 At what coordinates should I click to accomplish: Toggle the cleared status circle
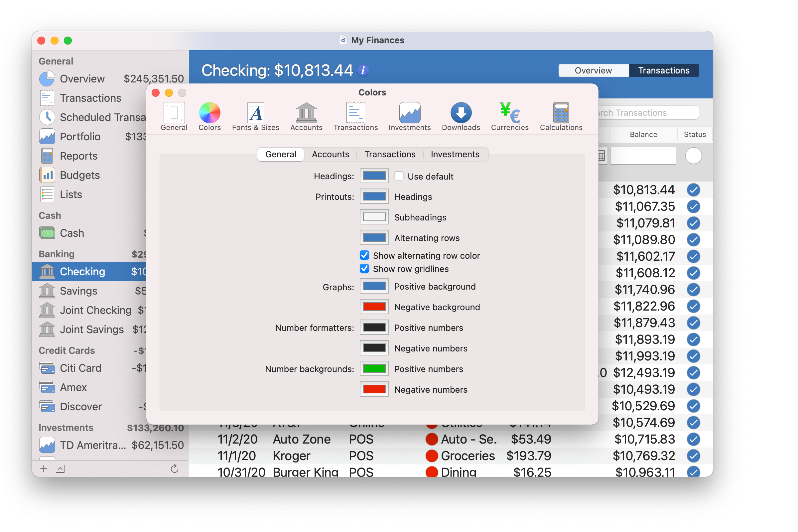pos(693,156)
